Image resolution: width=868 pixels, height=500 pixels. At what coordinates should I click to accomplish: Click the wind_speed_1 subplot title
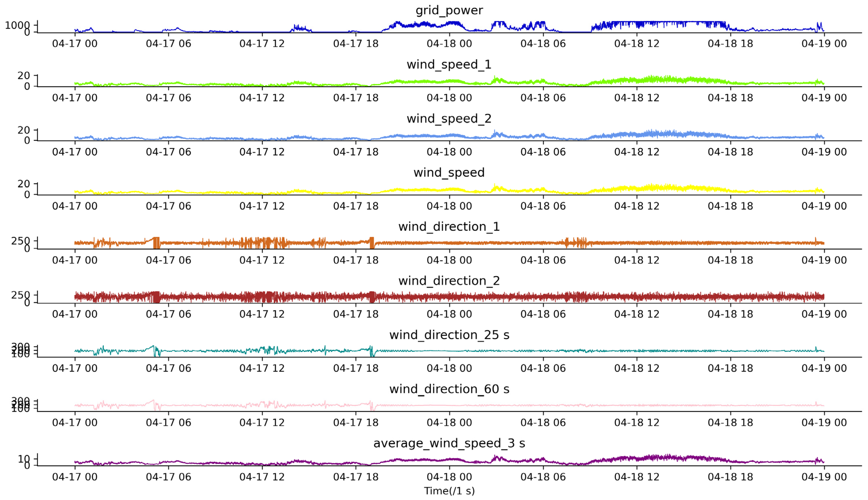pos(449,65)
